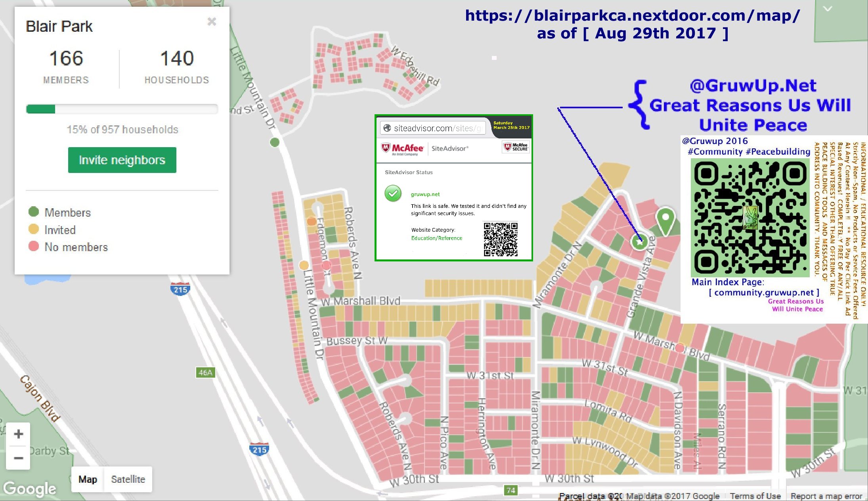Screen dimensions: 868x501
Task: Click the gruwup.net link in SiteAdvisor
Action: click(x=425, y=194)
